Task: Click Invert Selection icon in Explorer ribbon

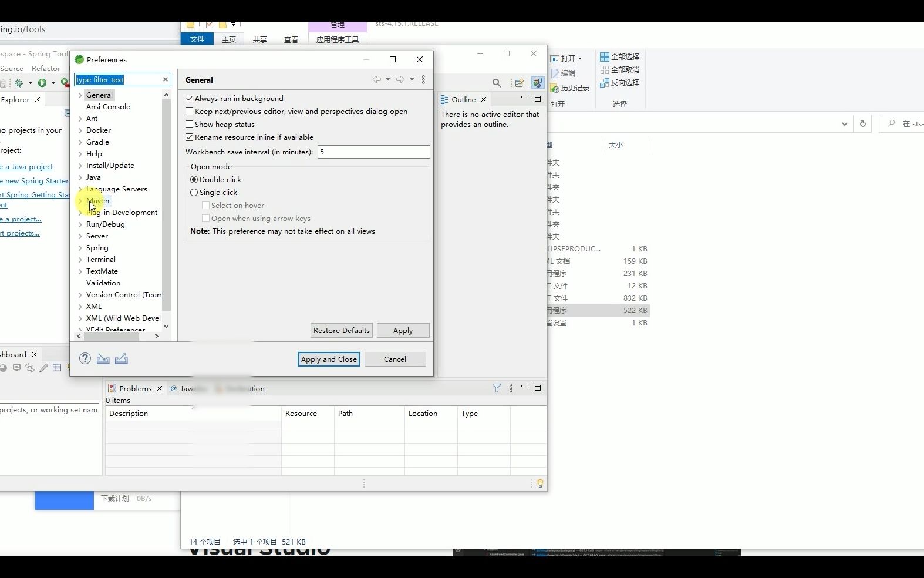Action: point(604,83)
